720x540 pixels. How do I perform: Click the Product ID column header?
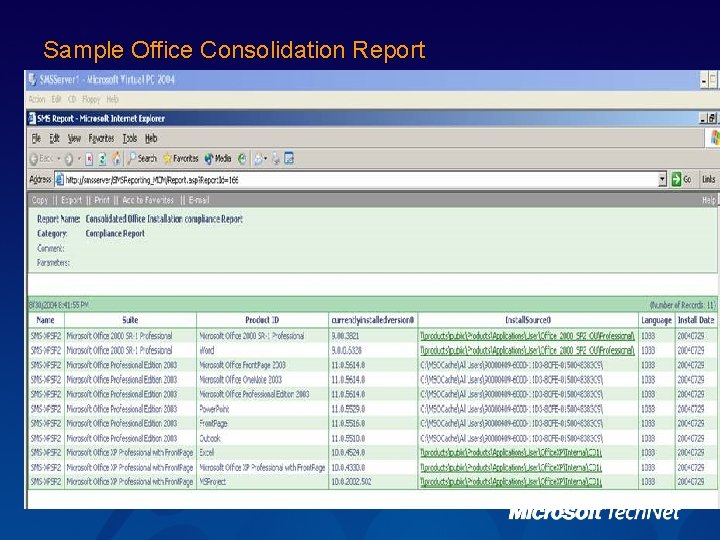click(x=262, y=320)
